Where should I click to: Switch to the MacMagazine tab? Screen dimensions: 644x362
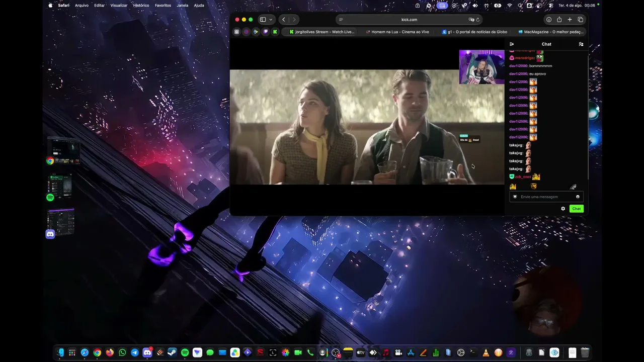(550, 32)
